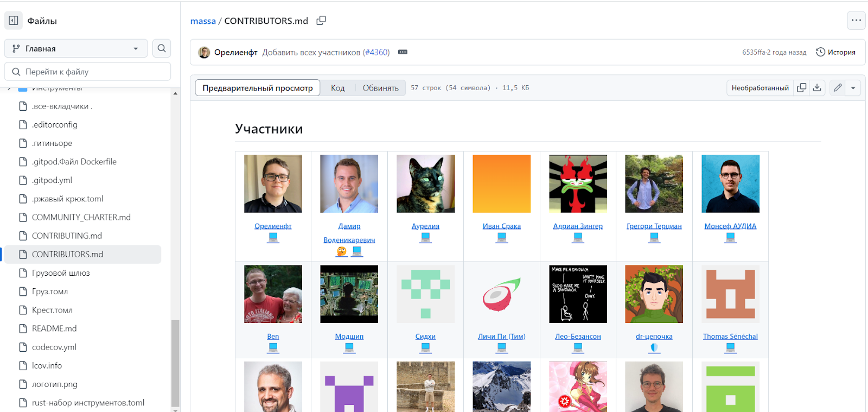Open CONTRIBUTING.md in file tree
The width and height of the screenshot is (868, 412).
click(67, 236)
